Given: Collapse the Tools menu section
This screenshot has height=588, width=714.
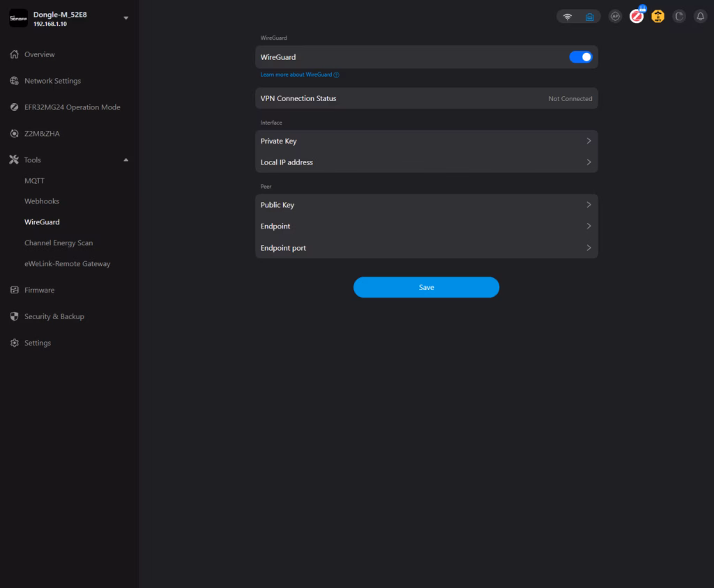Looking at the screenshot, I should point(126,160).
